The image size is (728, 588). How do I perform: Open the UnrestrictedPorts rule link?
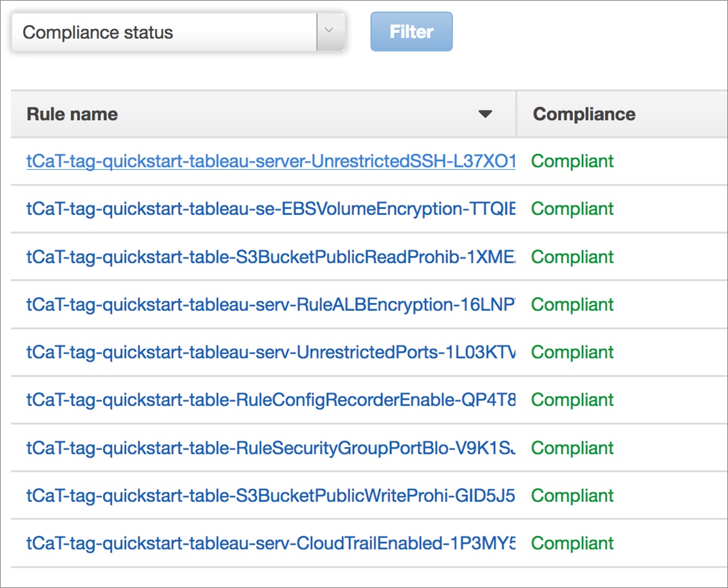(x=271, y=353)
